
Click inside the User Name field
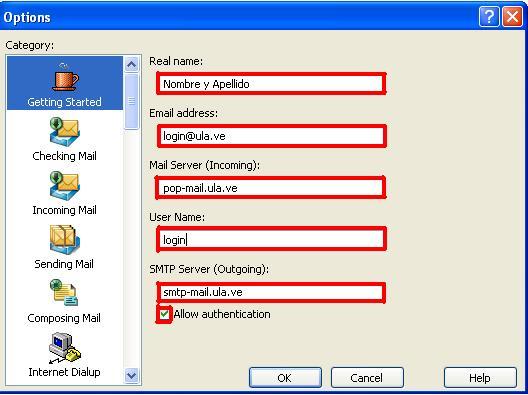(x=271, y=239)
